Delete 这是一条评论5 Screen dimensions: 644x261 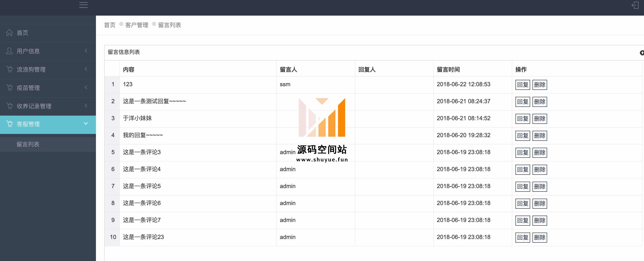pyautogui.click(x=540, y=186)
